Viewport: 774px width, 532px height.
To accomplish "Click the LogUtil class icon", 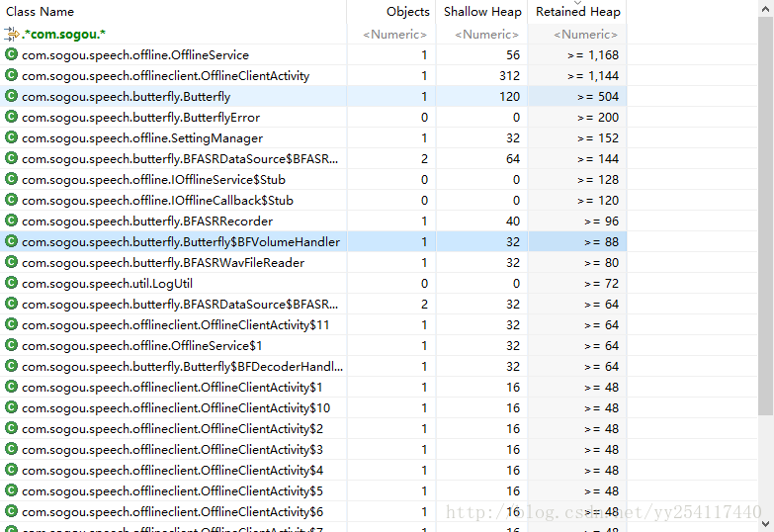I will [11, 284].
